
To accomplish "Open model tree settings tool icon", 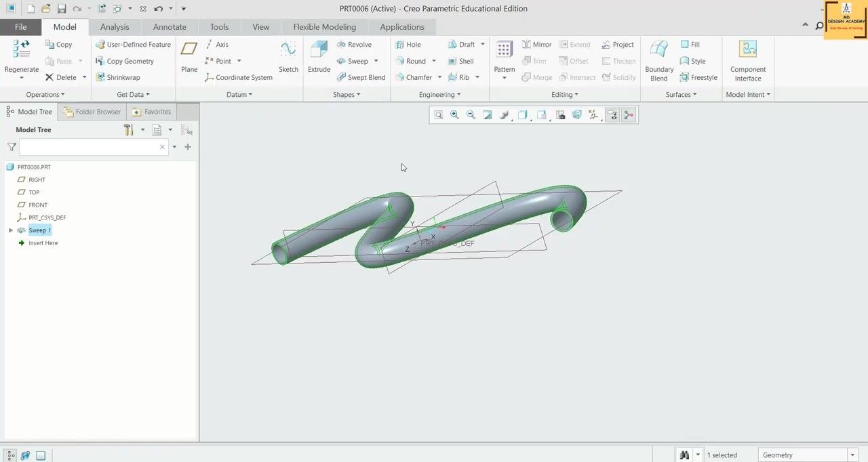I will click(x=129, y=129).
